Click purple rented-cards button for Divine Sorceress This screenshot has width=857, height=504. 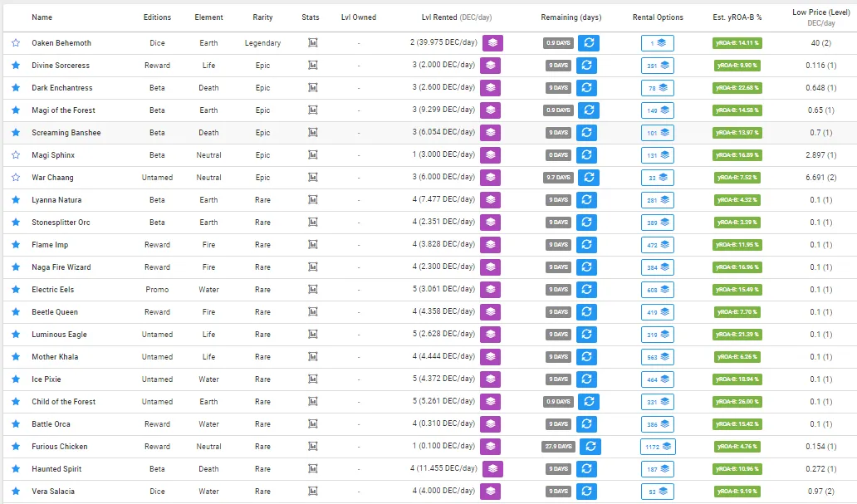490,65
